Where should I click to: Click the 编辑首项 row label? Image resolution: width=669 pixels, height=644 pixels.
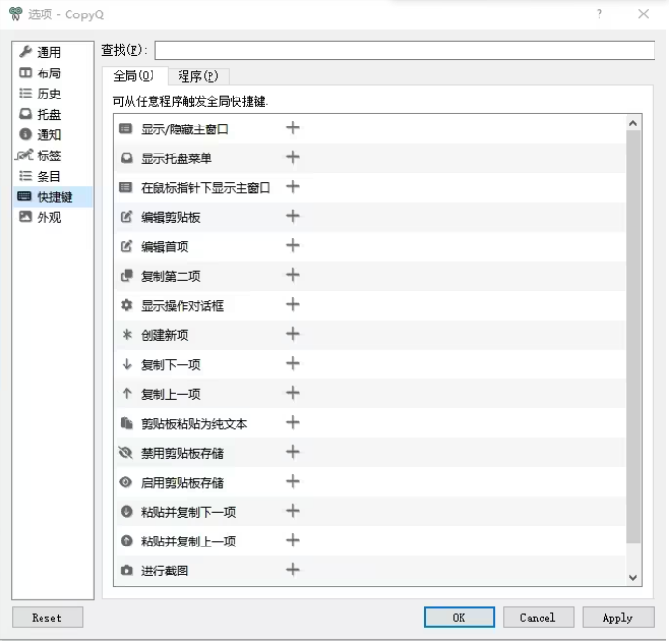(165, 246)
